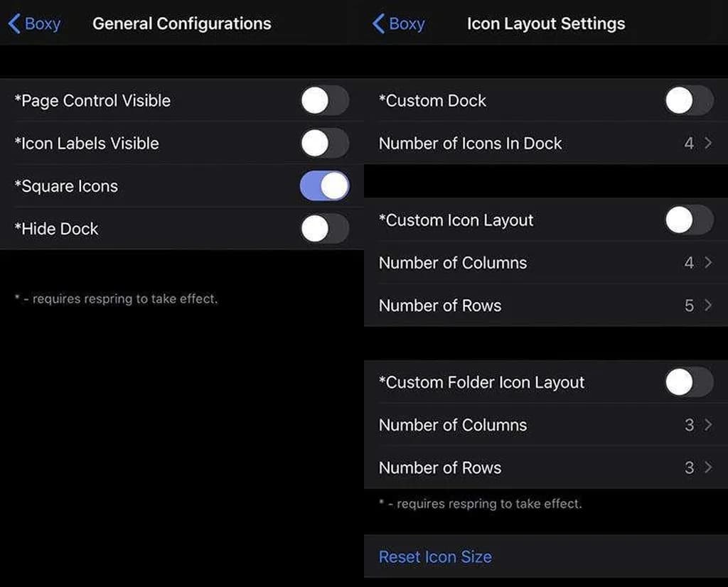This screenshot has width=728, height=587.
Task: Open folder Number of Rows chevron showing 3
Action: [707, 468]
